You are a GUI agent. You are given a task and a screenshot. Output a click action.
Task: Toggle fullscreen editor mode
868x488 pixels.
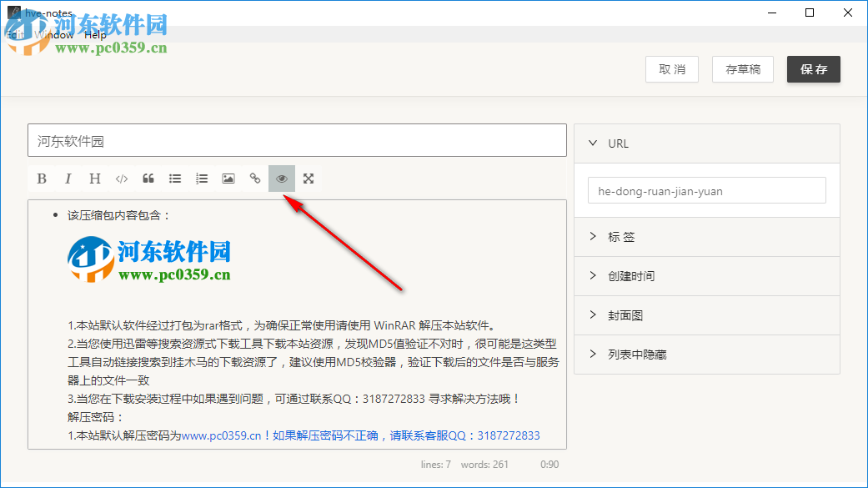tap(309, 179)
